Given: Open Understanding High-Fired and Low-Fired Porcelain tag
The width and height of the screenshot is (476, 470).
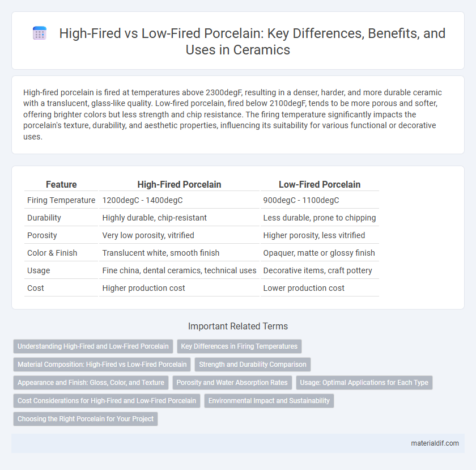Looking at the screenshot, I should click(x=93, y=346).
